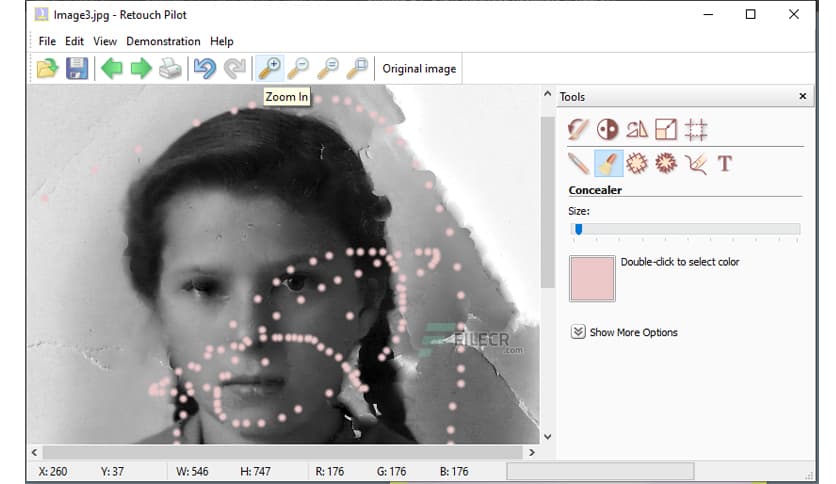Viewport: 836px width, 484px height.
Task: Expand Show More Options
Action: [624, 332]
